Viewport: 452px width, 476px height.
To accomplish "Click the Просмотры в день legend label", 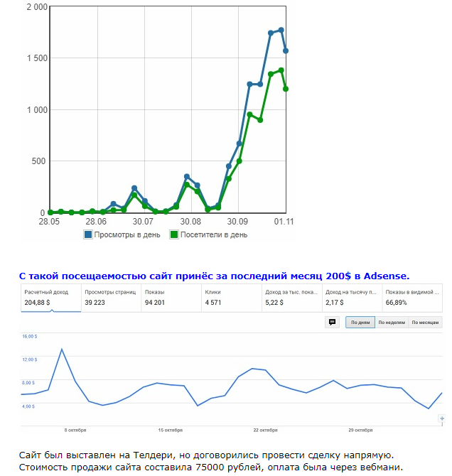I will 127,234.
